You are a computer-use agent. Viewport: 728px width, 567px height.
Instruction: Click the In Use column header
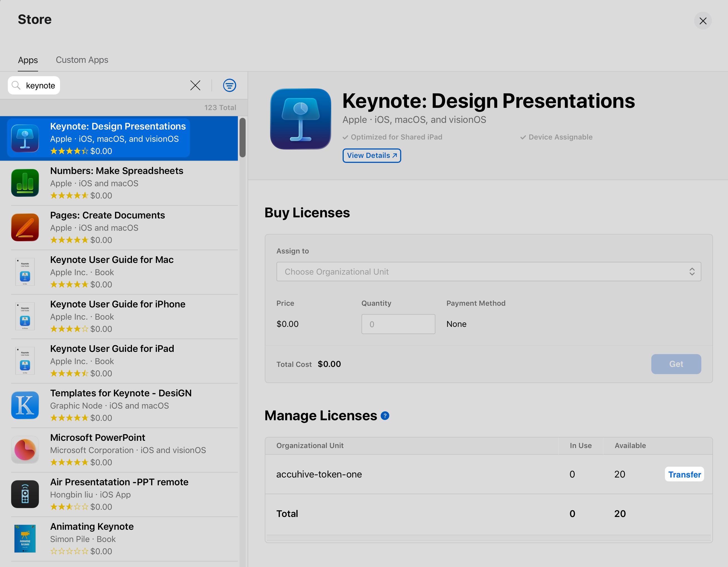(x=581, y=446)
